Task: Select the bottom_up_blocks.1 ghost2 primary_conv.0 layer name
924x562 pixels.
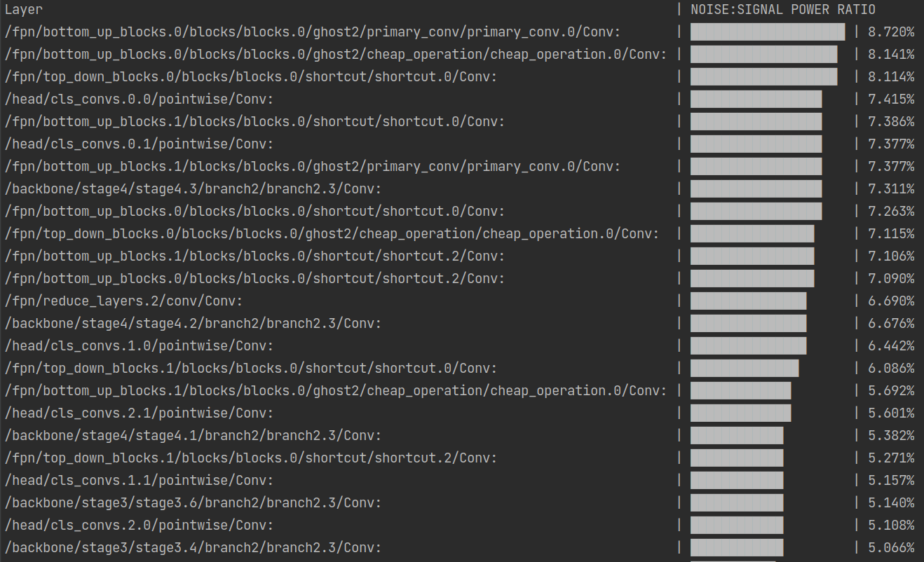Action: (313, 167)
